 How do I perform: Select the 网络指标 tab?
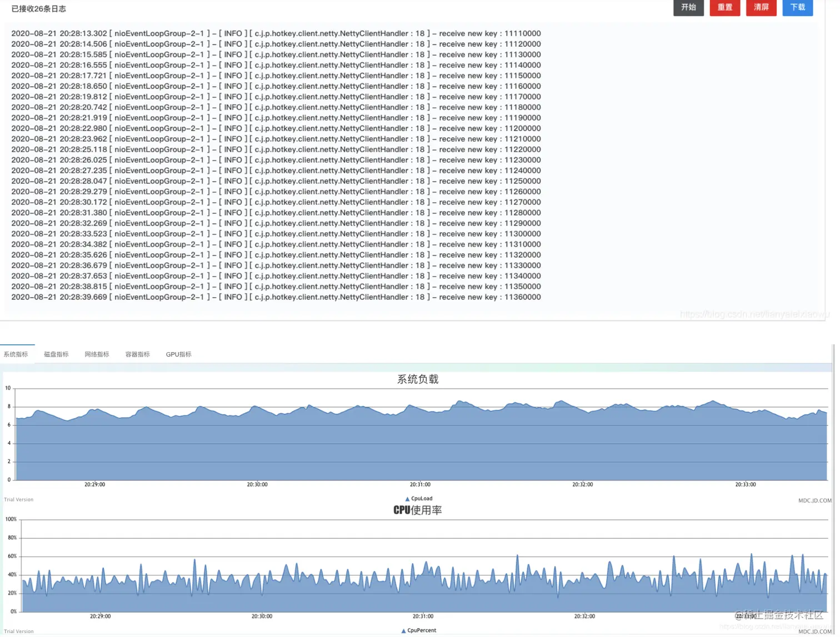pos(97,354)
